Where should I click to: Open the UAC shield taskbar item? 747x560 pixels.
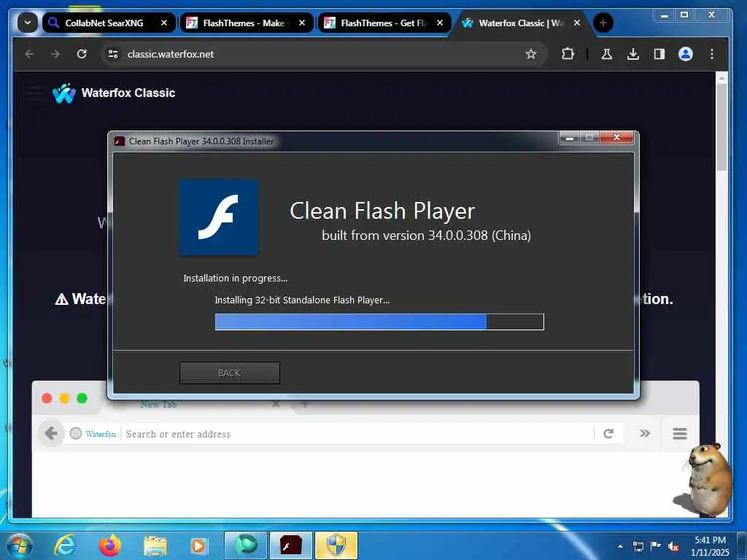click(x=336, y=545)
